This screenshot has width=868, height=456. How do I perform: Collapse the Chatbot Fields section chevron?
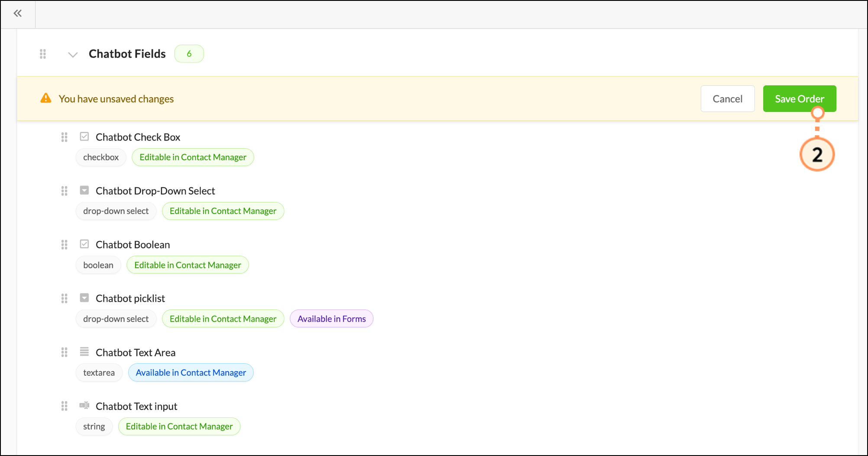[x=73, y=55]
